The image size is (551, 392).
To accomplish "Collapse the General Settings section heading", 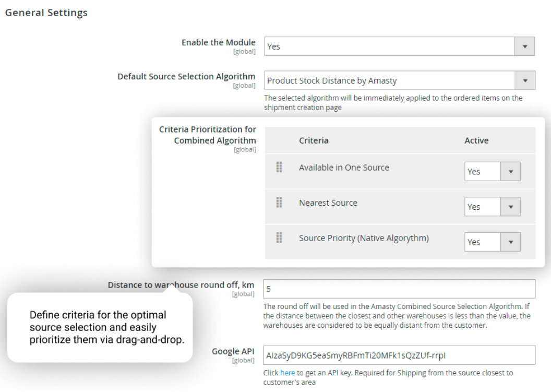I will pos(46,13).
